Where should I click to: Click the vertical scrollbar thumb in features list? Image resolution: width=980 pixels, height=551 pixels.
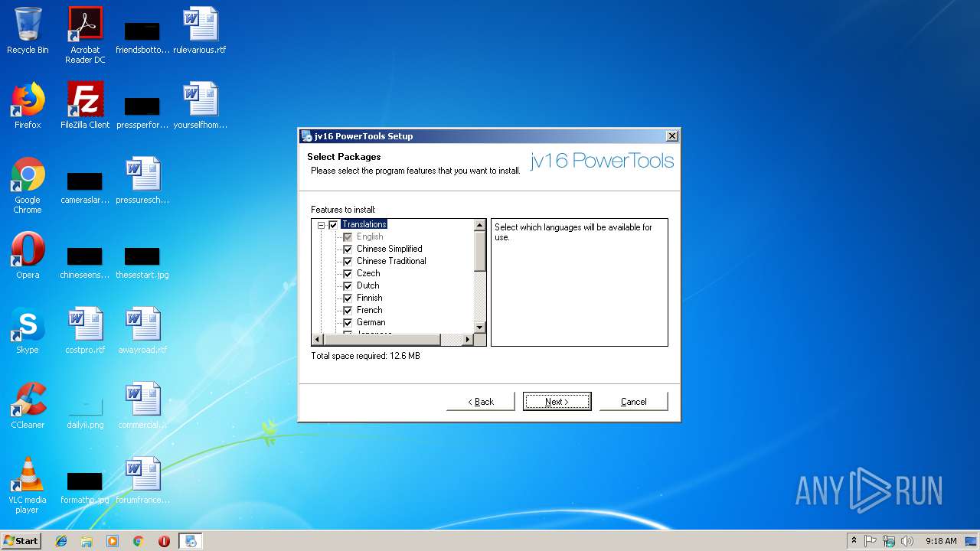pos(480,251)
